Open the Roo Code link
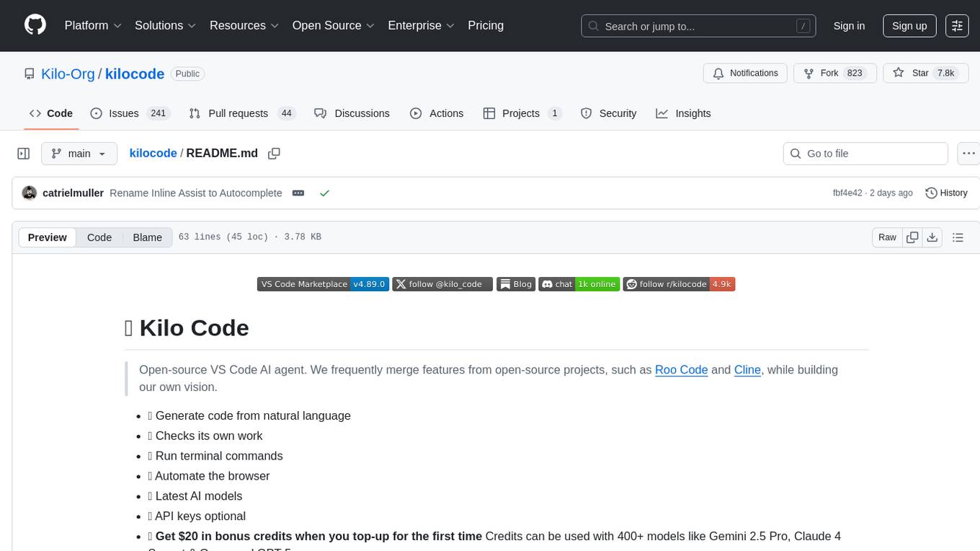Image resolution: width=980 pixels, height=551 pixels. coord(682,370)
